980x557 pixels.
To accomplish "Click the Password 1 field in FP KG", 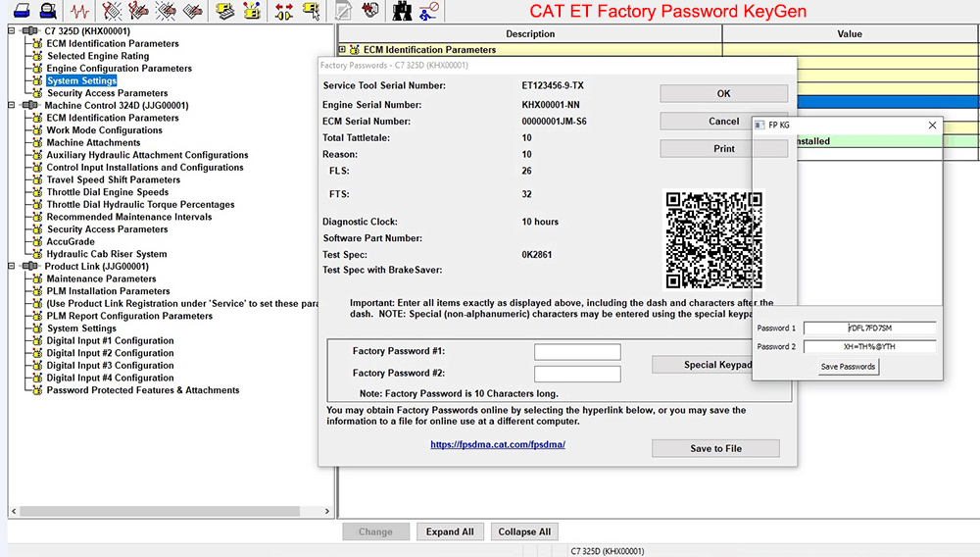I will click(x=870, y=328).
